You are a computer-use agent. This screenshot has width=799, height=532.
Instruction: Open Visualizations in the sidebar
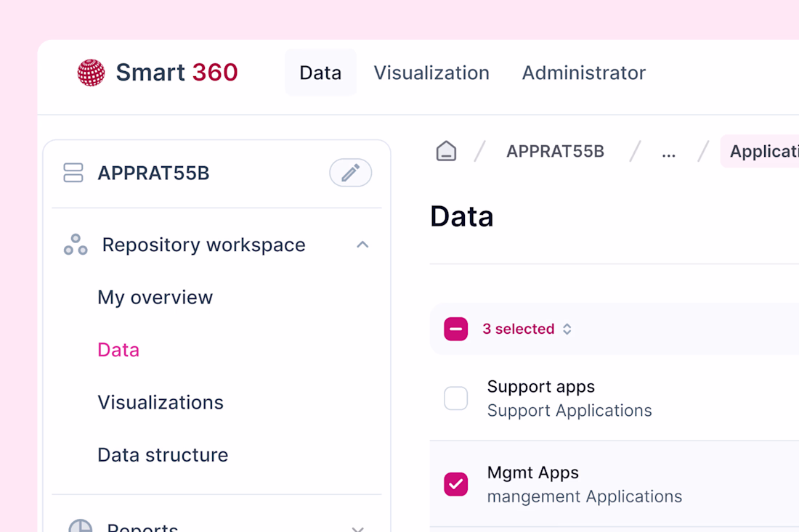pos(161,402)
